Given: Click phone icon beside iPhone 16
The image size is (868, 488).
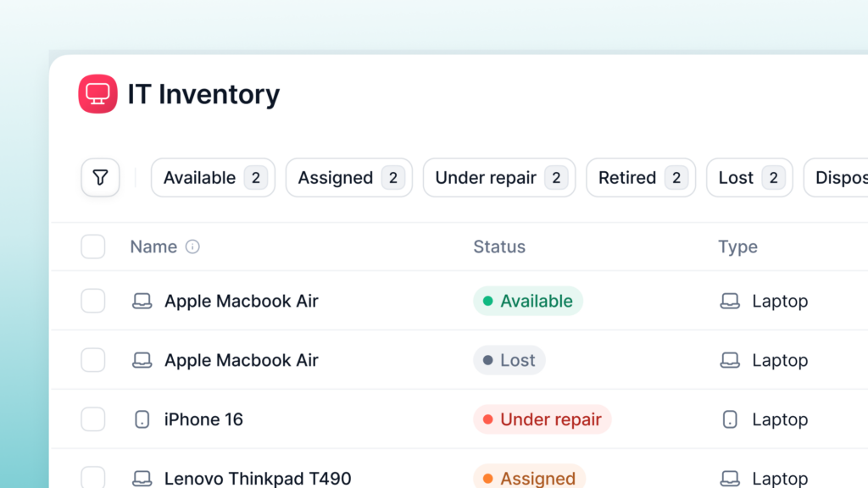Looking at the screenshot, I should 142,419.
